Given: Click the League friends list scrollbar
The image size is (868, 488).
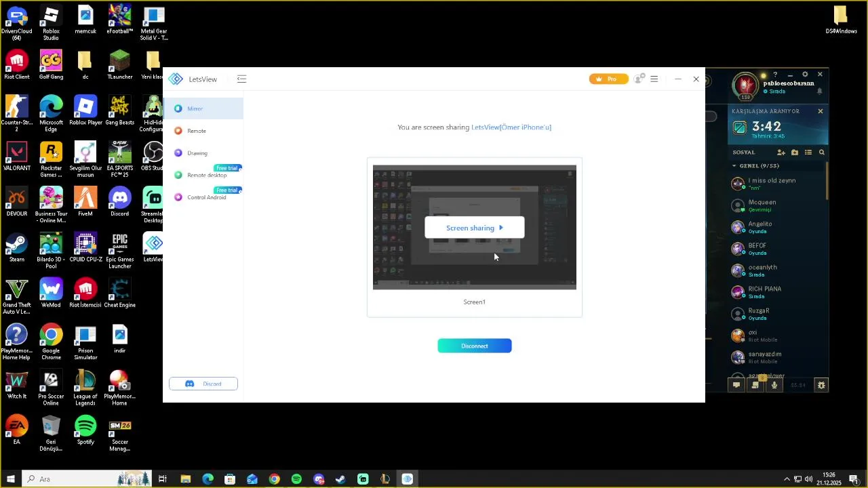Looking at the screenshot, I should click(x=827, y=182).
